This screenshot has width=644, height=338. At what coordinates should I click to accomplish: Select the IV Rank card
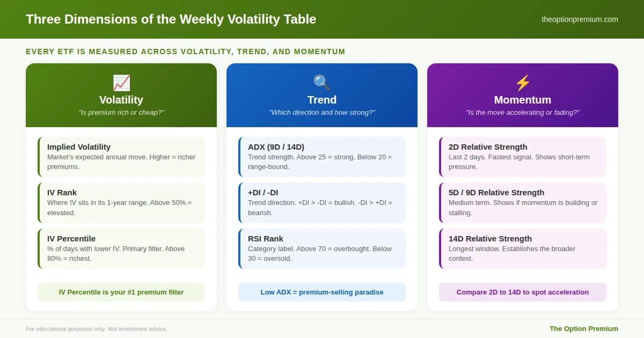tap(121, 203)
